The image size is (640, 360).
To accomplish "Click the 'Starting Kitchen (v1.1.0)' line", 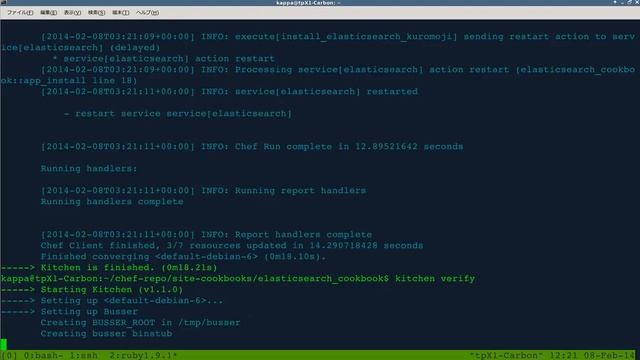I will [112, 290].
